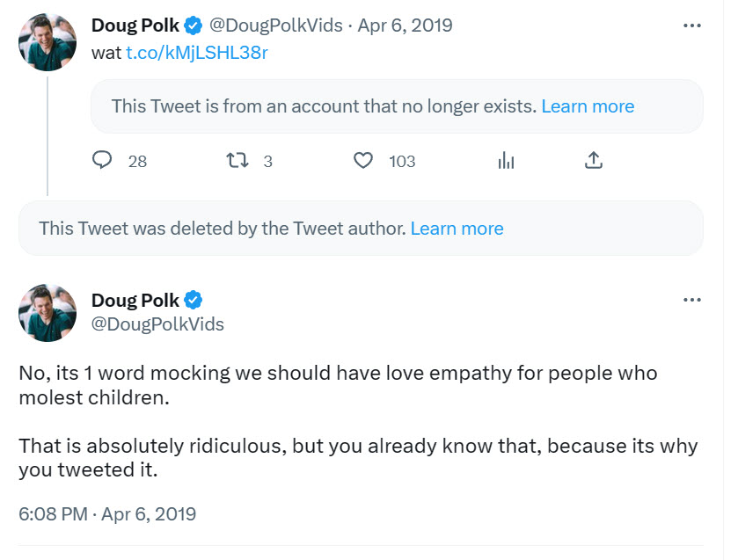Click the Apr 6, 2019 date on the top tweet
738x560 pixels.
tap(405, 25)
